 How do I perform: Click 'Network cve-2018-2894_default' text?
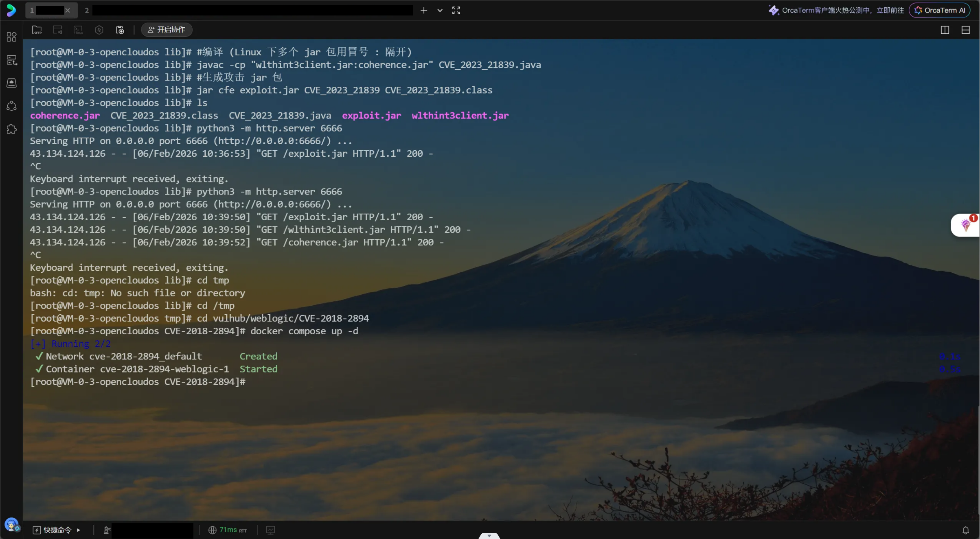point(124,357)
